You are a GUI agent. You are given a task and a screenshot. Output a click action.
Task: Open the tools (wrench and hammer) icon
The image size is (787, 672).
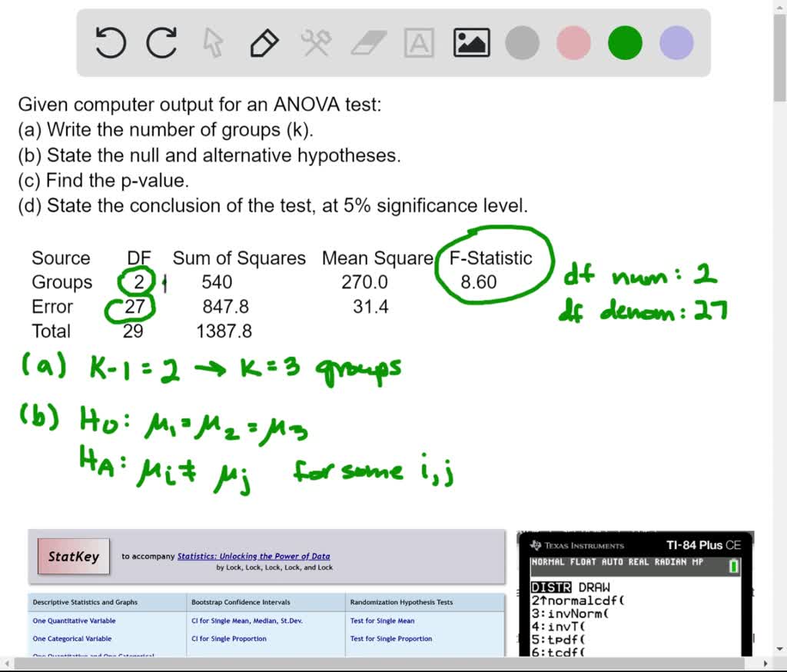[316, 43]
